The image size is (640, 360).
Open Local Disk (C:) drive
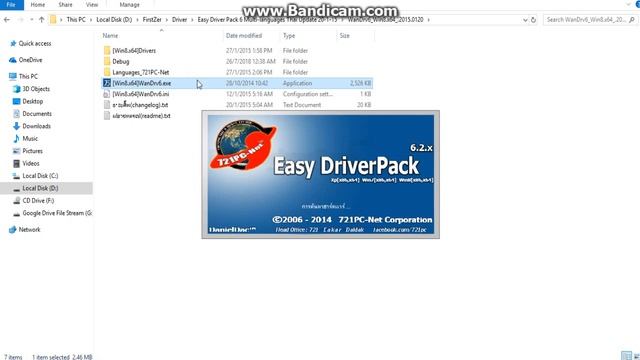click(x=40, y=176)
